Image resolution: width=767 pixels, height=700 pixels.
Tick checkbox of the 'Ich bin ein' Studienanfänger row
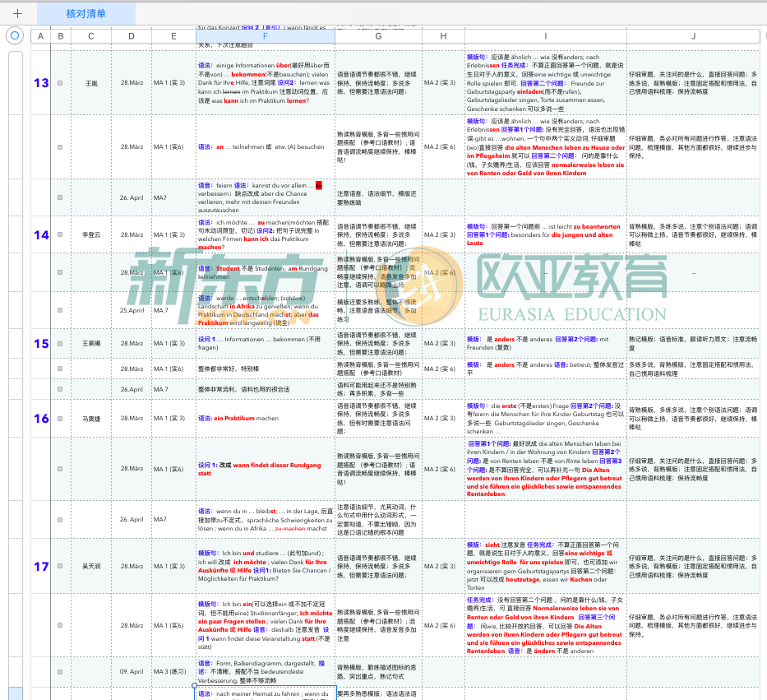point(60,625)
